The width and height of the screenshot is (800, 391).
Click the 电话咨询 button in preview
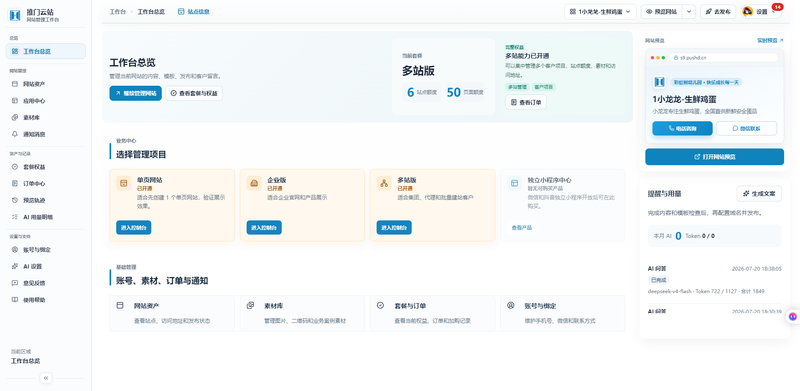coord(682,129)
